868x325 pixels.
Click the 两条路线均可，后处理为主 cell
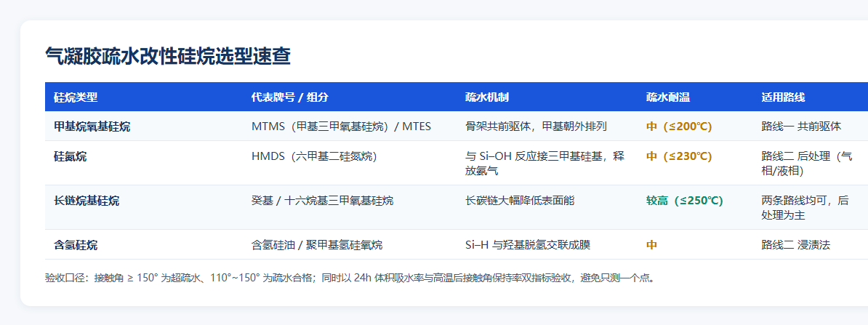coord(805,208)
